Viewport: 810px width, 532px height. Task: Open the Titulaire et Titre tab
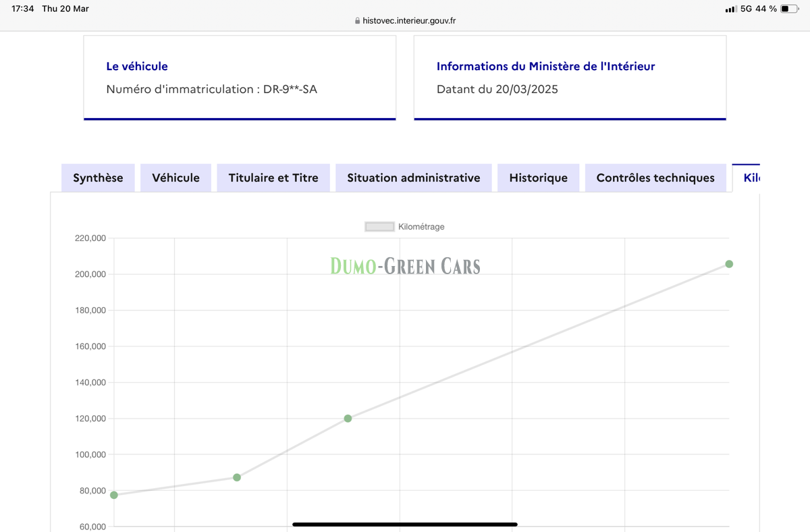coord(273,178)
